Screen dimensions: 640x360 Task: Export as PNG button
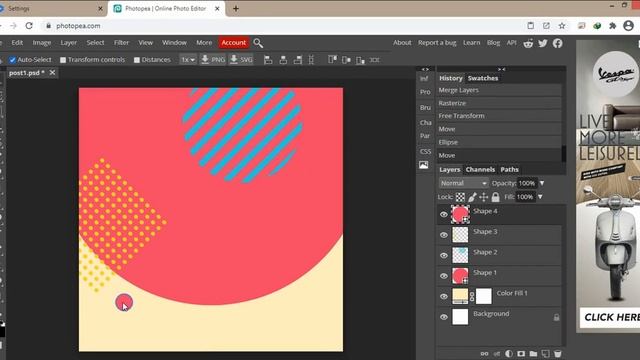(213, 60)
